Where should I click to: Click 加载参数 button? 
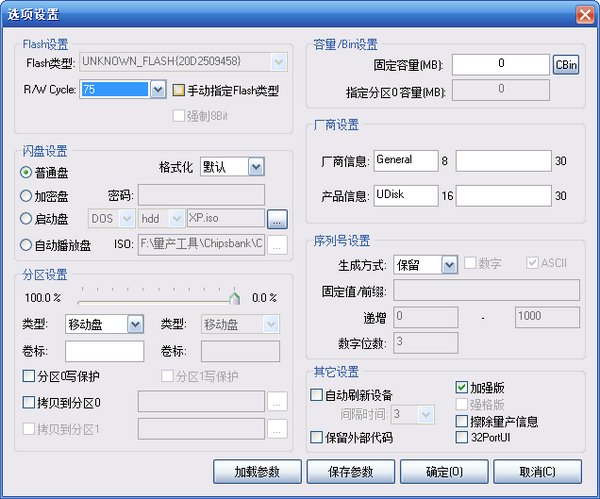259,471
